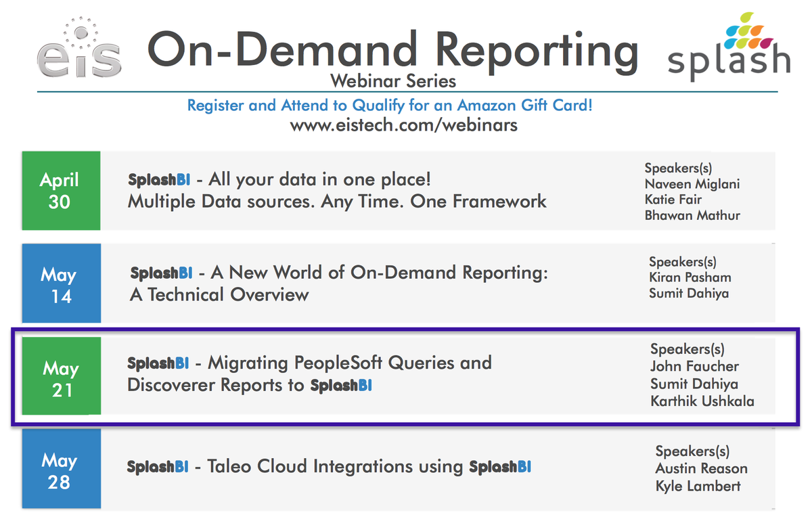Click speaker name Kyle Lambert
Image resolution: width=812 pixels, height=521 pixels.
[698, 486]
